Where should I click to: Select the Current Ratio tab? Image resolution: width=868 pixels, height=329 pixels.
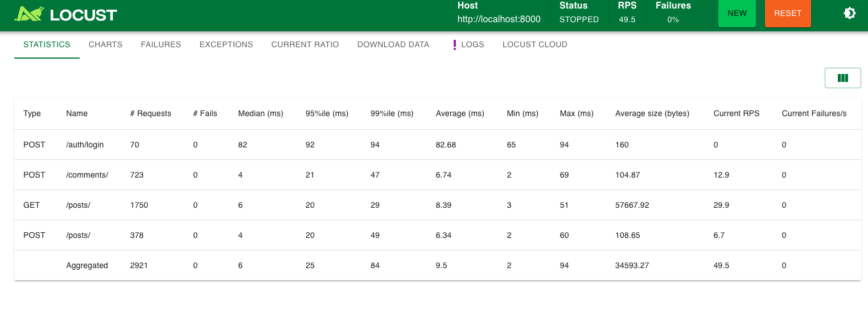point(305,44)
